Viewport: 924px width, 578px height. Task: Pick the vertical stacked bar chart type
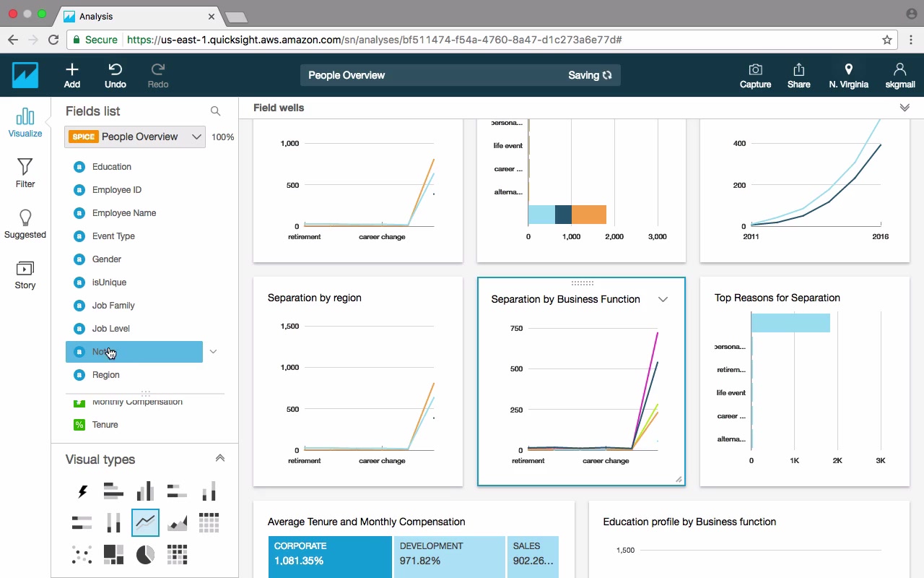click(x=209, y=492)
